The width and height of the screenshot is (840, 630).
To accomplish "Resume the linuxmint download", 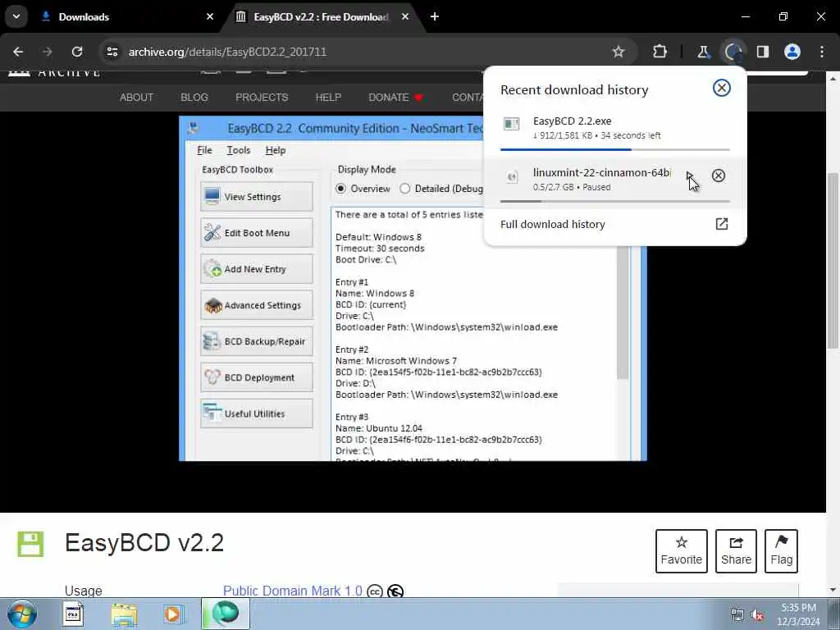I will 689,176.
